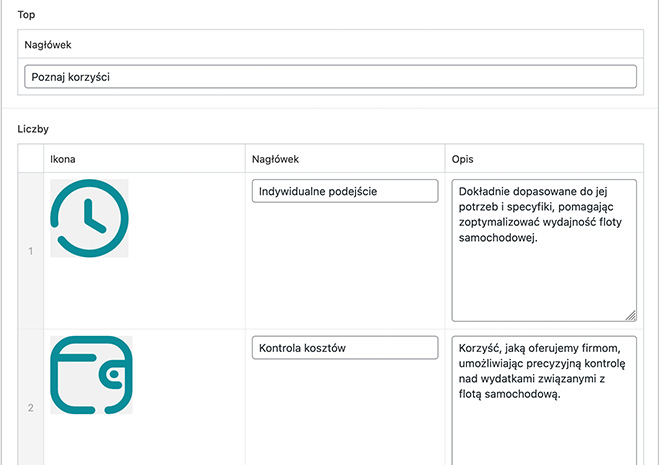Click row 1 order handle
This screenshot has height=465, width=660.
(30, 251)
